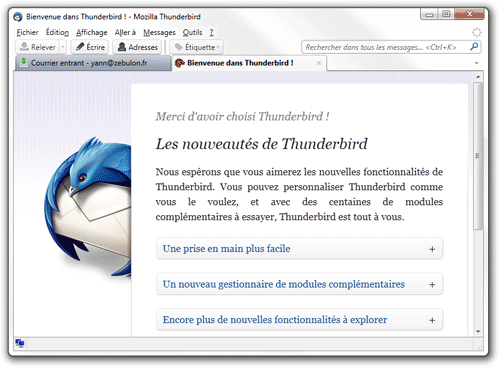This screenshot has width=500, height=368.
Task: Click the activity throbber icon
Action: pos(477,32)
